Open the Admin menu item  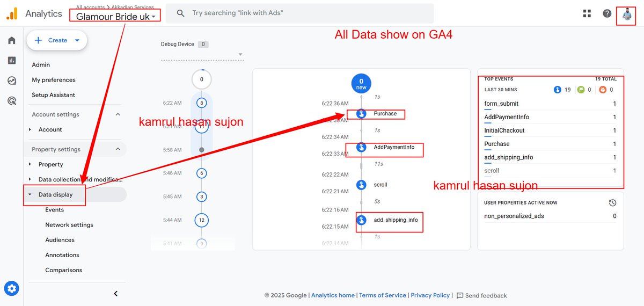click(41, 65)
